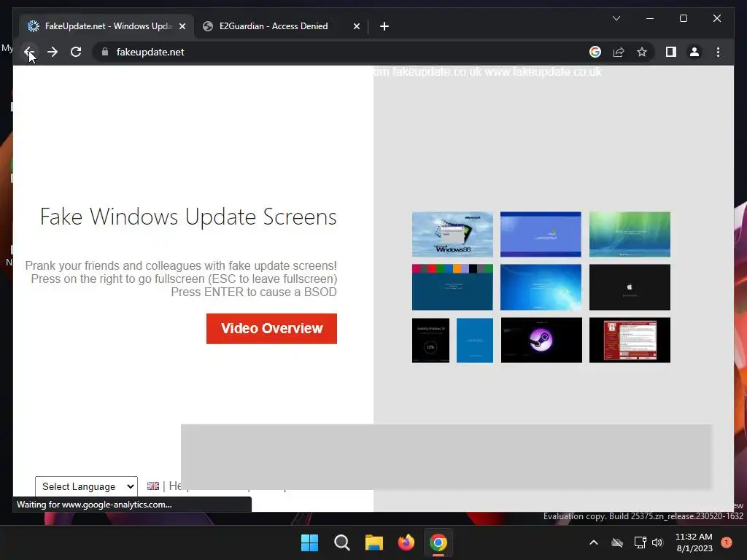747x560 pixels.
Task: Click the Google icon in the address bar
Action: click(595, 52)
